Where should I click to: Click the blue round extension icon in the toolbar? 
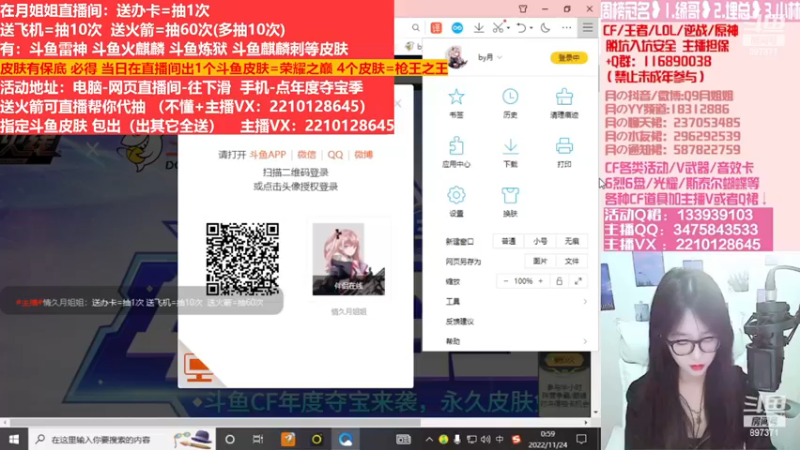point(457,28)
